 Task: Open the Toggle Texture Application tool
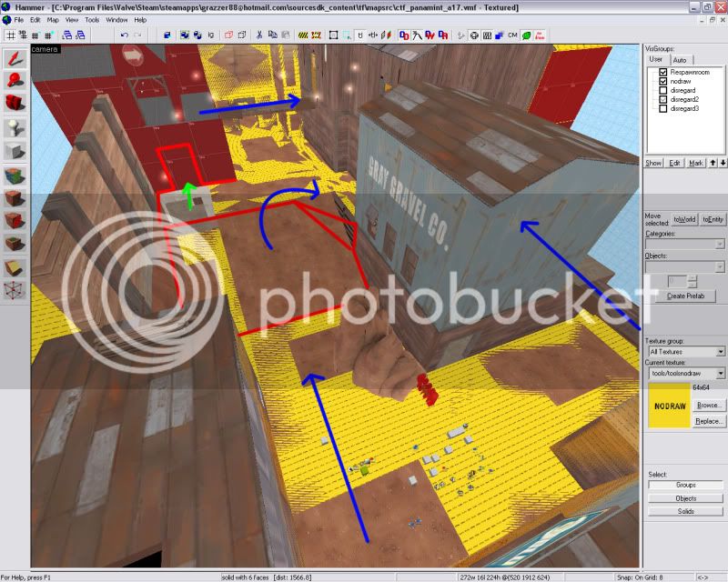[15, 176]
